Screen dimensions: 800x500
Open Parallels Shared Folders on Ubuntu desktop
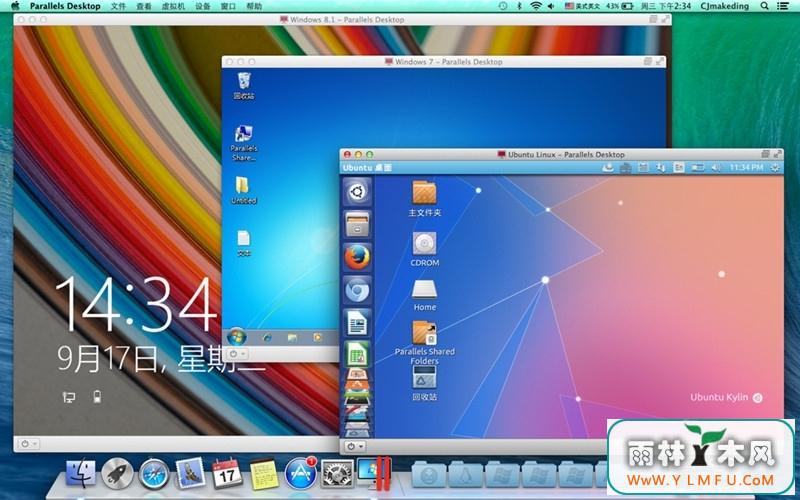point(424,342)
